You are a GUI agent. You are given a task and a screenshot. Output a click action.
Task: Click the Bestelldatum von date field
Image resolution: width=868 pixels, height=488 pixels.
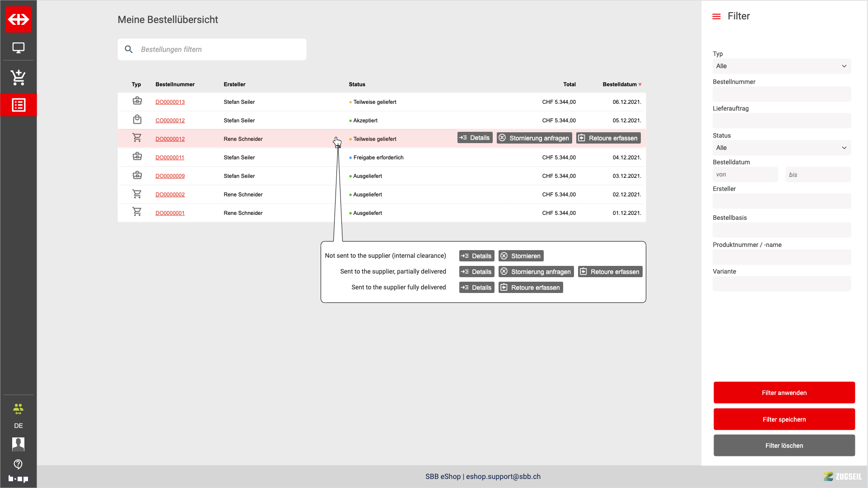tap(745, 175)
